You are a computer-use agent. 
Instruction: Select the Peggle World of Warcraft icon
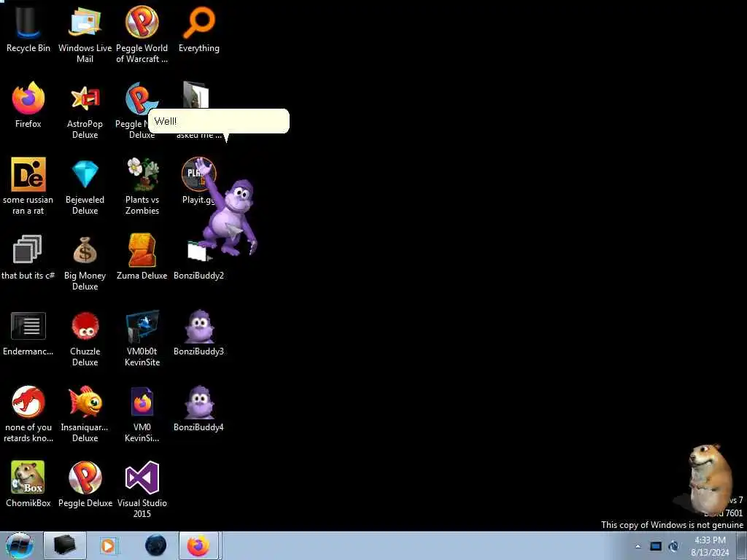(142, 34)
